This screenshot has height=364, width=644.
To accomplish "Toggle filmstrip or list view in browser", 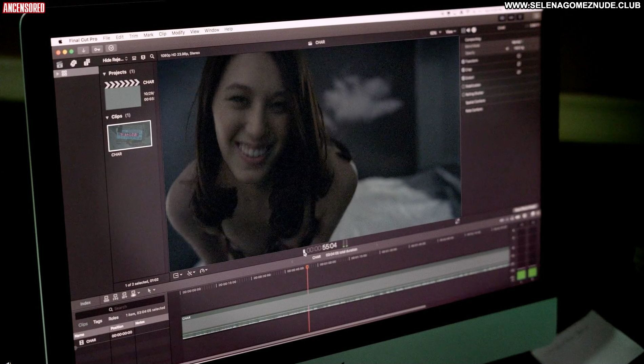I will pyautogui.click(x=134, y=58).
